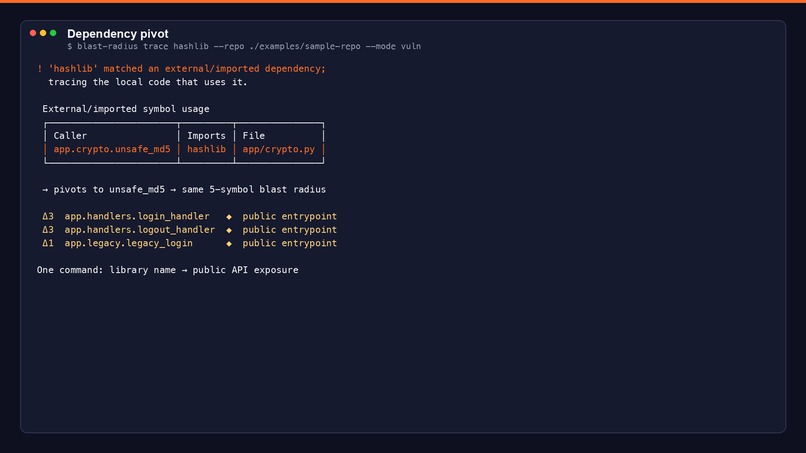This screenshot has width=806, height=453.
Task: Click the 'Imports' table column header
Action: [206, 136]
